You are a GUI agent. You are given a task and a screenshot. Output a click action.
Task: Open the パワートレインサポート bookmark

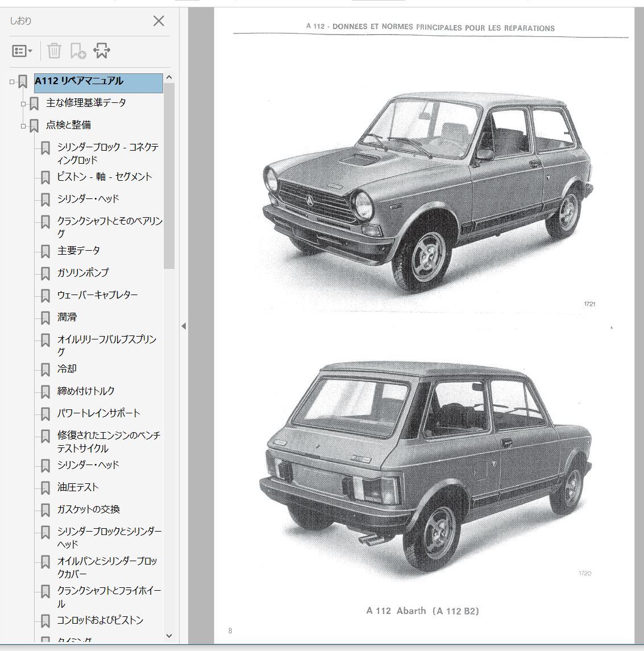pyautogui.click(x=98, y=413)
